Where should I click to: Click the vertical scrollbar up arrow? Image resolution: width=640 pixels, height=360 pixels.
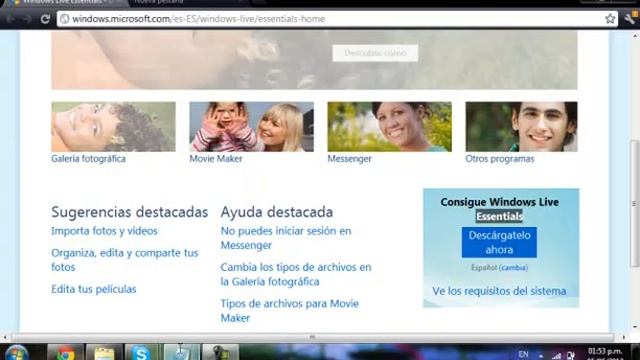(635, 36)
